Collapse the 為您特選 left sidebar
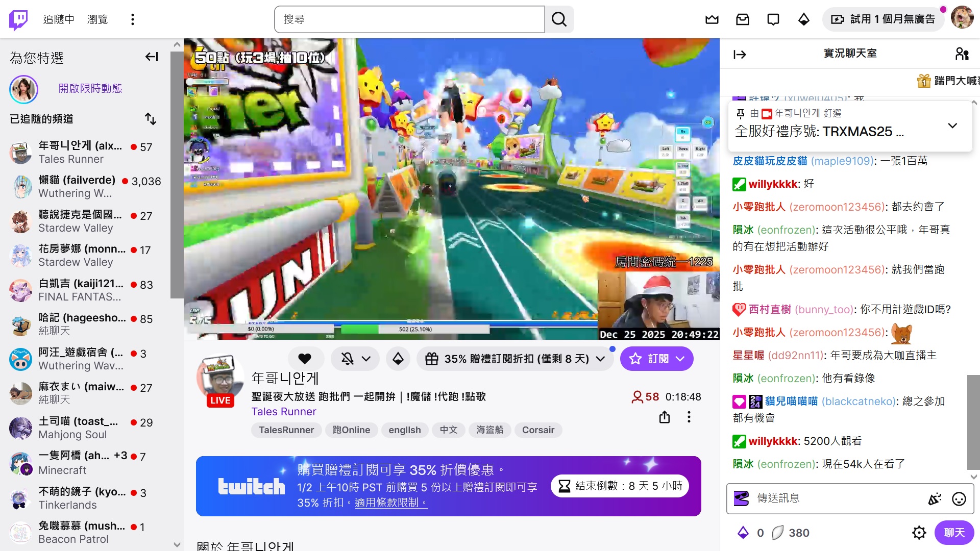 pos(151,57)
